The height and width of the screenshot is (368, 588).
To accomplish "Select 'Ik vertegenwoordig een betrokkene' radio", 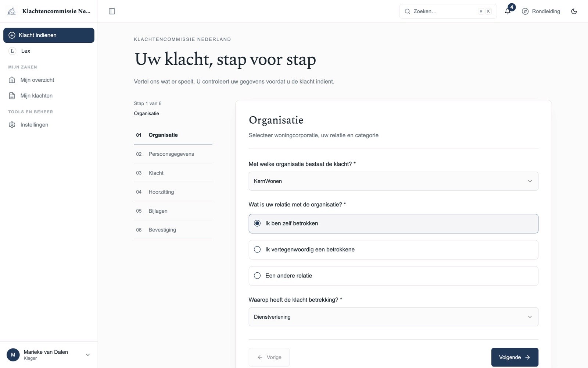I will [x=257, y=250].
